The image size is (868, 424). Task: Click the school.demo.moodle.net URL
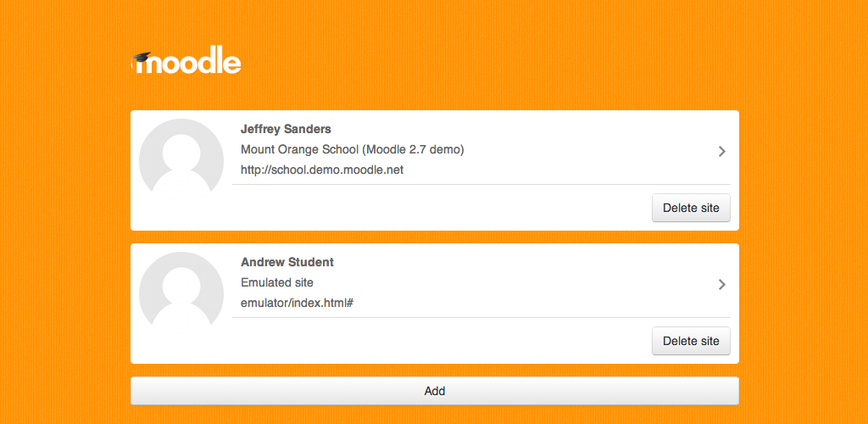tap(322, 170)
